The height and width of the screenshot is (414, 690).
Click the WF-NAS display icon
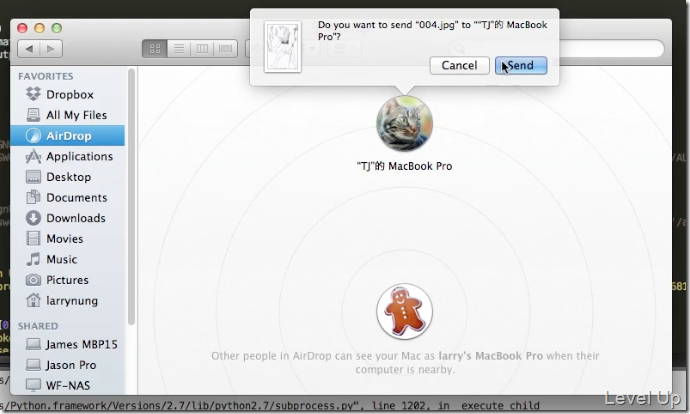[x=33, y=385]
